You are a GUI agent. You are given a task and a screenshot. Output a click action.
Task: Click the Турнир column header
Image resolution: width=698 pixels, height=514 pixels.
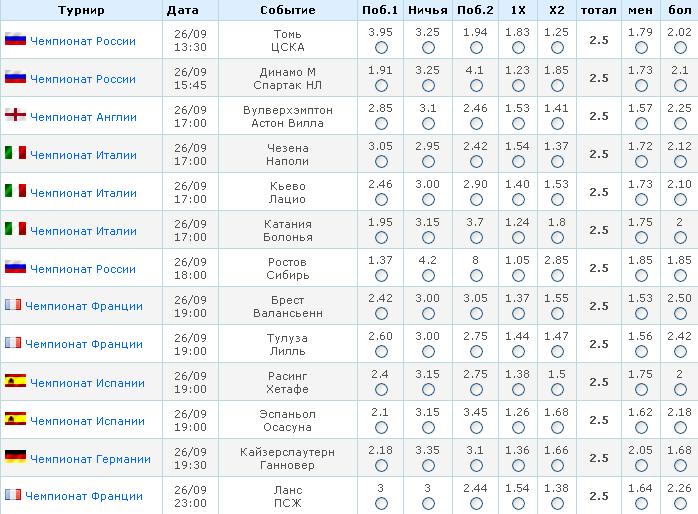click(x=81, y=10)
